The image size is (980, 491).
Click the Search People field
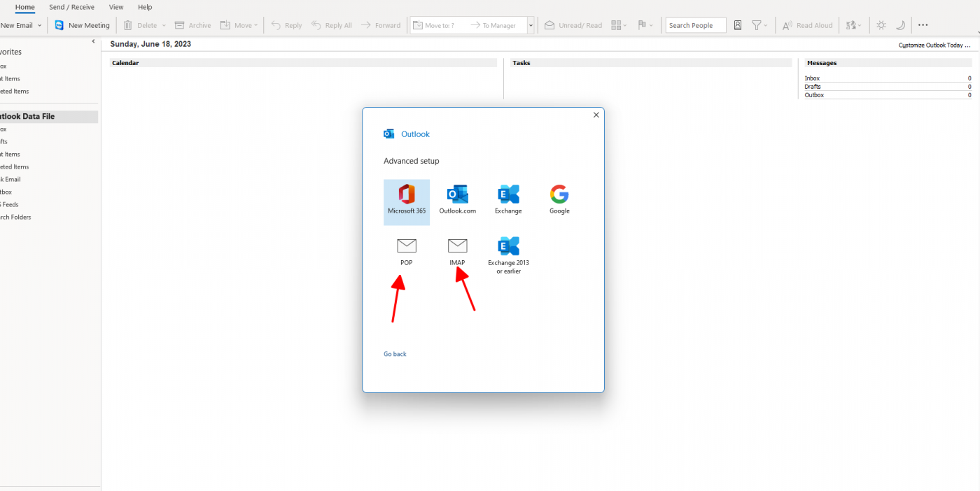[x=695, y=25]
